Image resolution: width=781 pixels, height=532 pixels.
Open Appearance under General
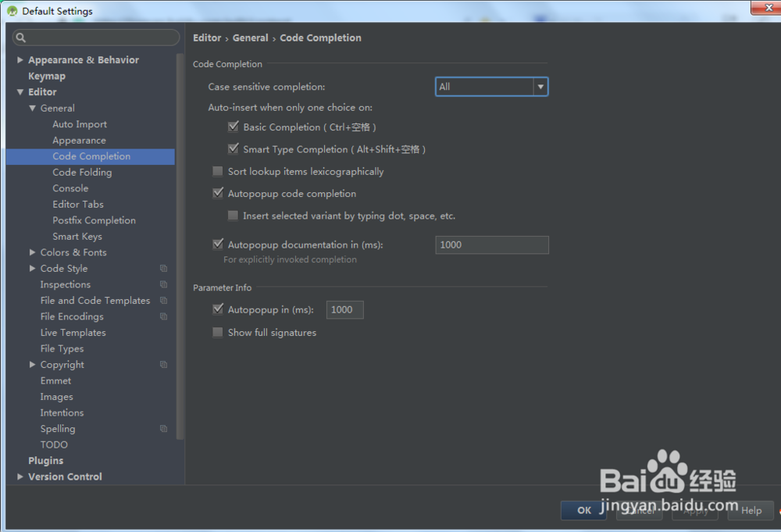[x=79, y=140]
